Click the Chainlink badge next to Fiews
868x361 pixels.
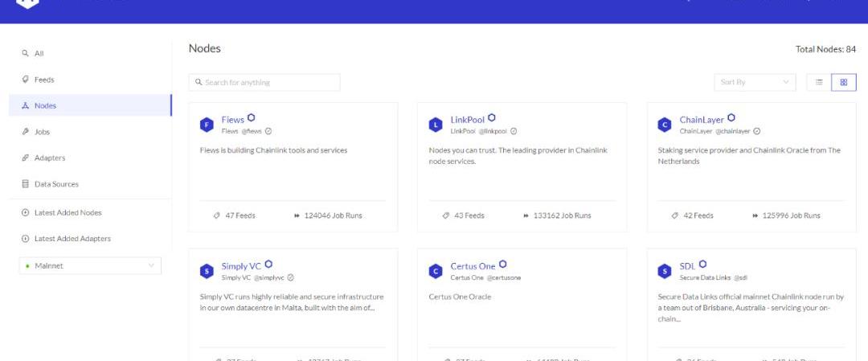click(x=252, y=117)
